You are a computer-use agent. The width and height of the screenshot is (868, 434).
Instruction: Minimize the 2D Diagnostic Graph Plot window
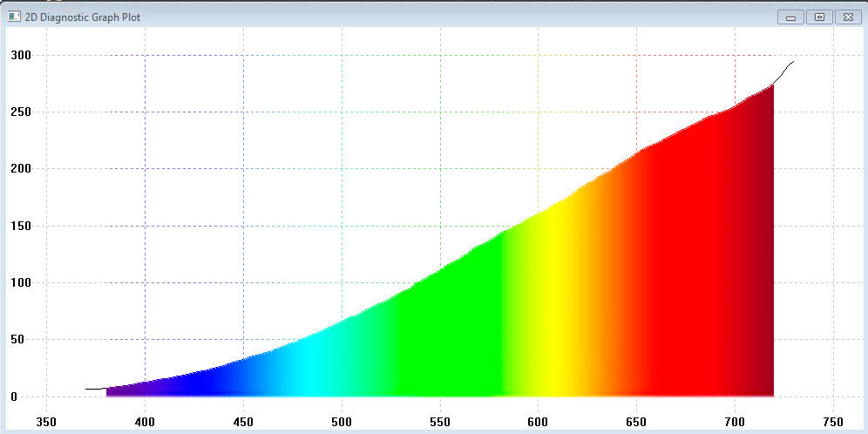click(x=790, y=17)
